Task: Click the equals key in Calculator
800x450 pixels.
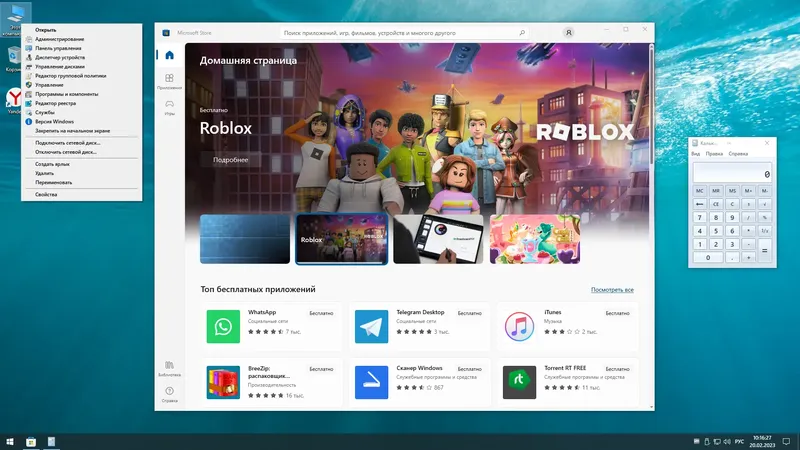Action: tap(764, 251)
